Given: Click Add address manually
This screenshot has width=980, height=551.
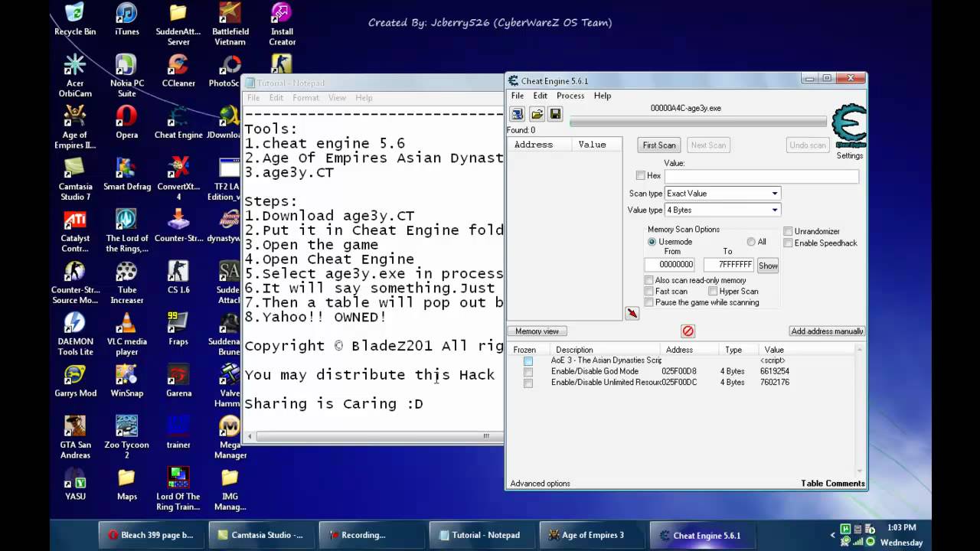Looking at the screenshot, I should click(x=827, y=331).
